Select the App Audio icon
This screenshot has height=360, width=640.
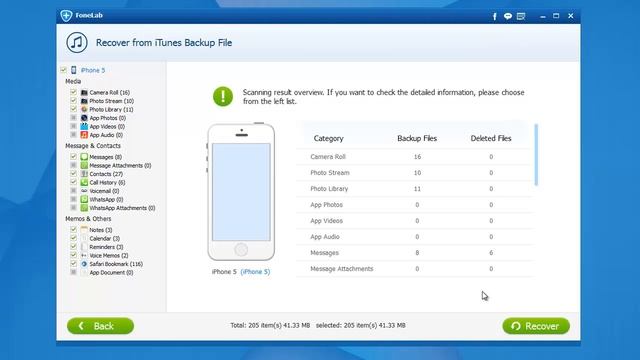pyautogui.click(x=84, y=135)
